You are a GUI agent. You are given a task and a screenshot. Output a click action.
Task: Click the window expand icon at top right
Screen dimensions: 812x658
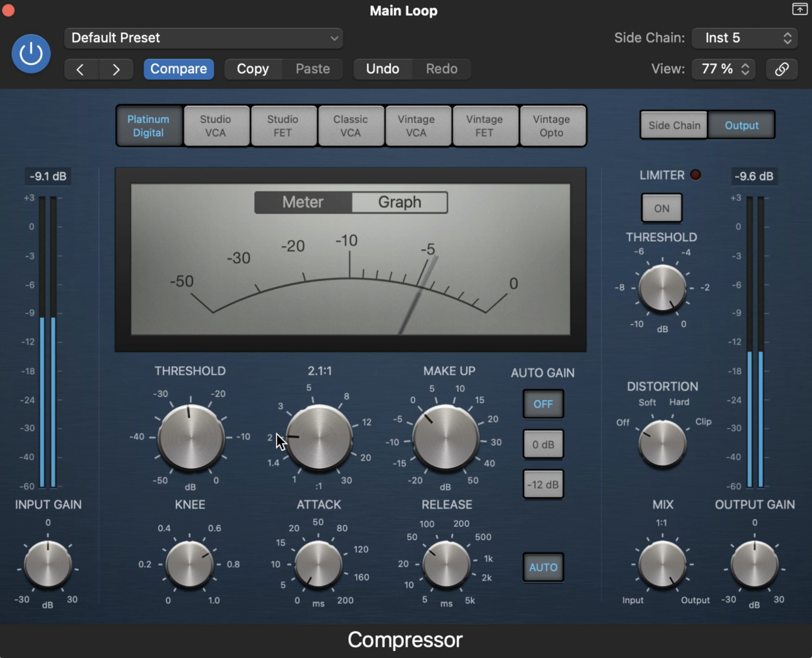click(799, 9)
